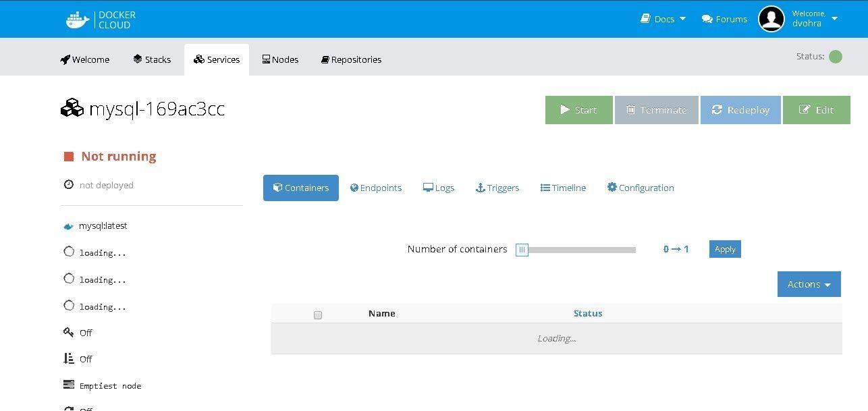Tick the select-all containers checkbox
Image resolution: width=868 pixels, height=411 pixels.
click(318, 314)
